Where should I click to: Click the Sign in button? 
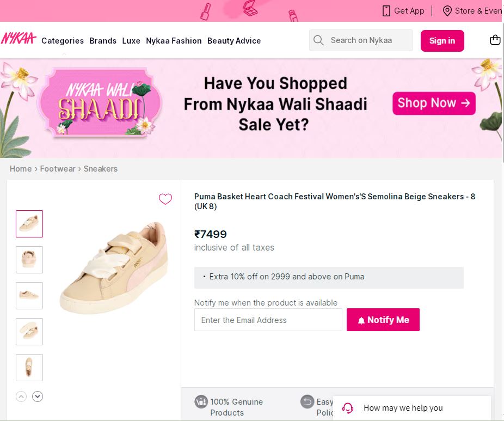click(x=442, y=40)
